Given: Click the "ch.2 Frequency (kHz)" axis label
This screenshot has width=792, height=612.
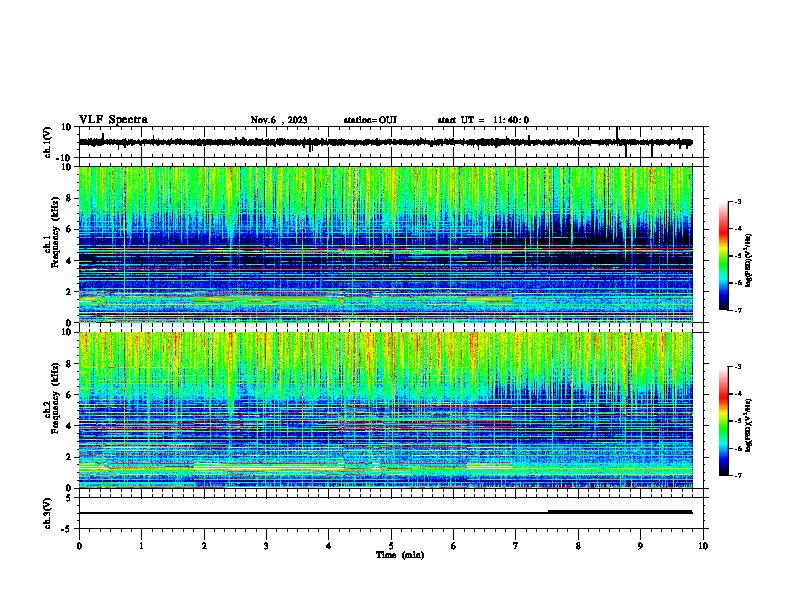Looking at the screenshot, I should (53, 398).
